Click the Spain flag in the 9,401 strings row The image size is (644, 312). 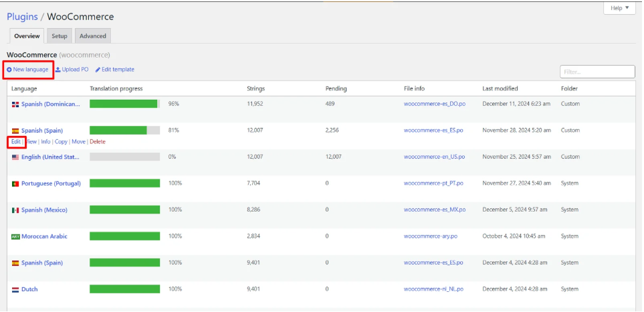(15, 263)
